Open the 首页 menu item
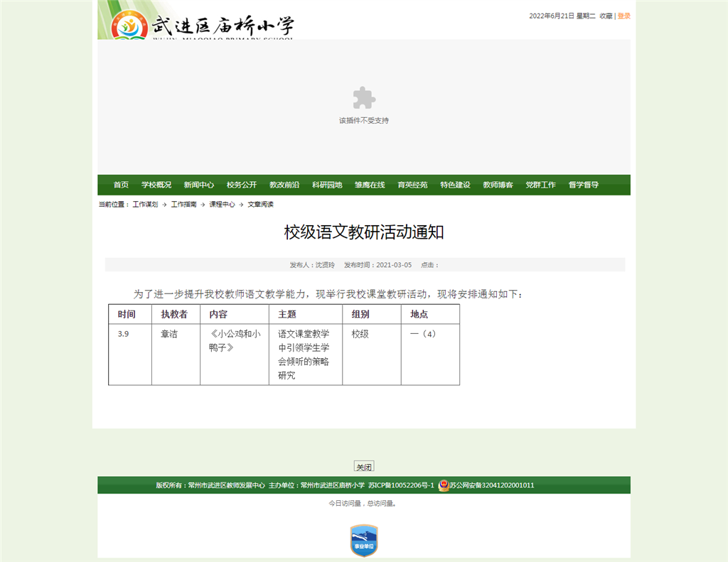This screenshot has width=728, height=562. (x=121, y=185)
